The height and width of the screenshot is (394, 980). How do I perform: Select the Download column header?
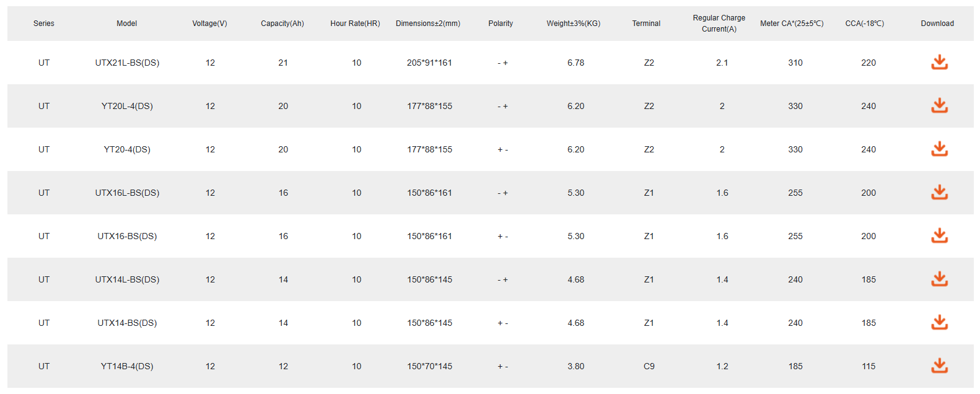pyautogui.click(x=937, y=24)
